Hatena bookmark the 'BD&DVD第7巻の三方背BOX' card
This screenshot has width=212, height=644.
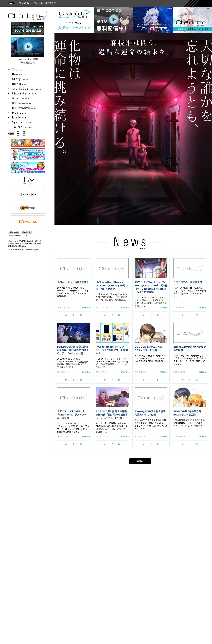click(158, 380)
